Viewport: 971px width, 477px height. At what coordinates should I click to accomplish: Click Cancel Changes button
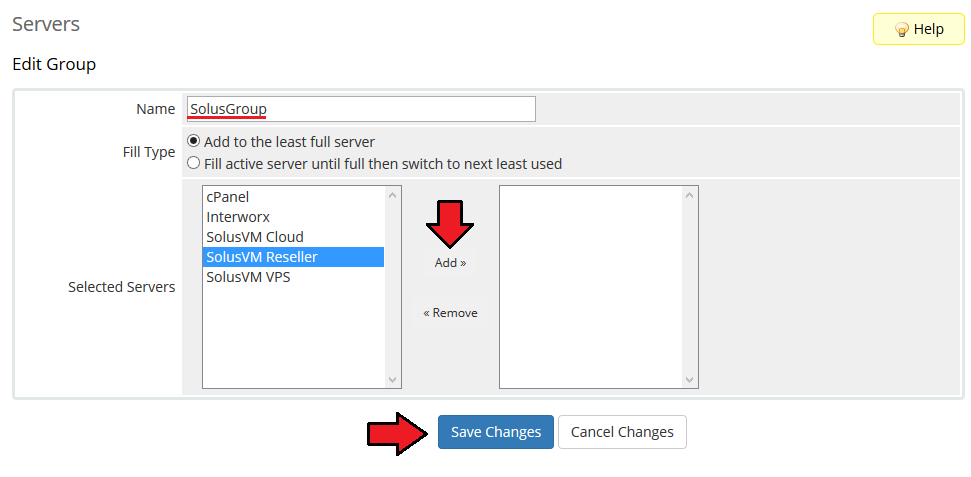(622, 432)
